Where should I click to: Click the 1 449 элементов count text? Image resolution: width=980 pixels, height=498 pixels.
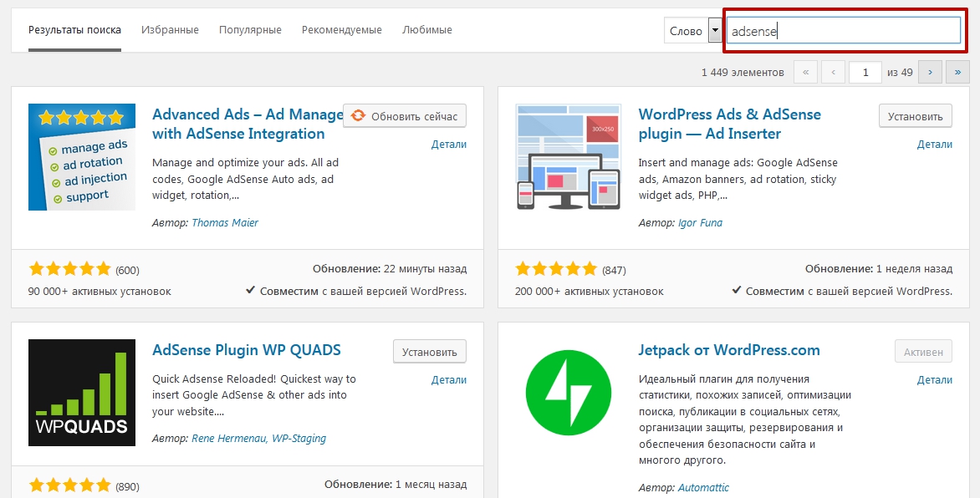click(x=743, y=73)
